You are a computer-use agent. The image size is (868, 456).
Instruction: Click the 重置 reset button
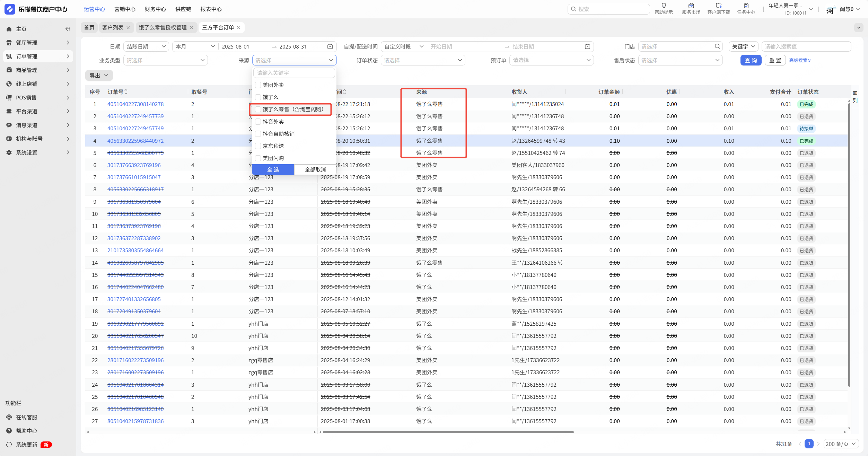tap(775, 60)
